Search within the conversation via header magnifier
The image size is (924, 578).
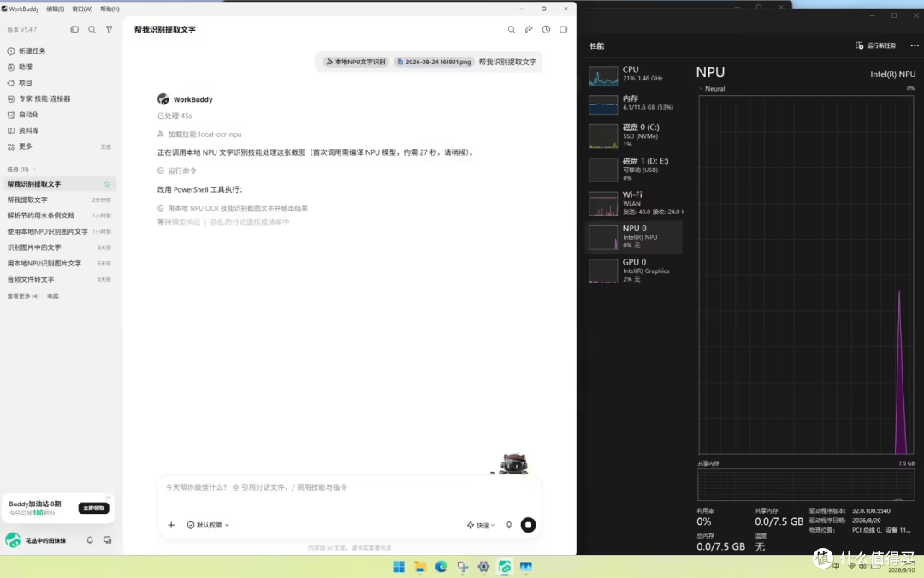[512, 29]
